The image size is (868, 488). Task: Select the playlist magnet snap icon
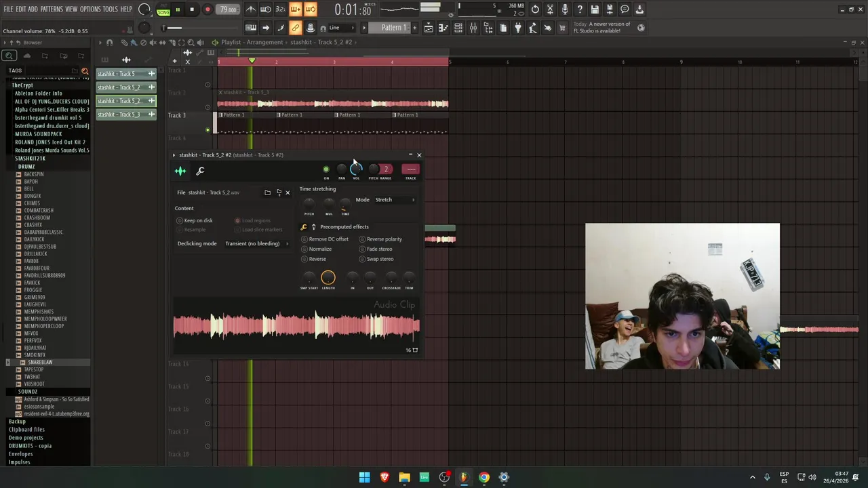pyautogui.click(x=109, y=43)
